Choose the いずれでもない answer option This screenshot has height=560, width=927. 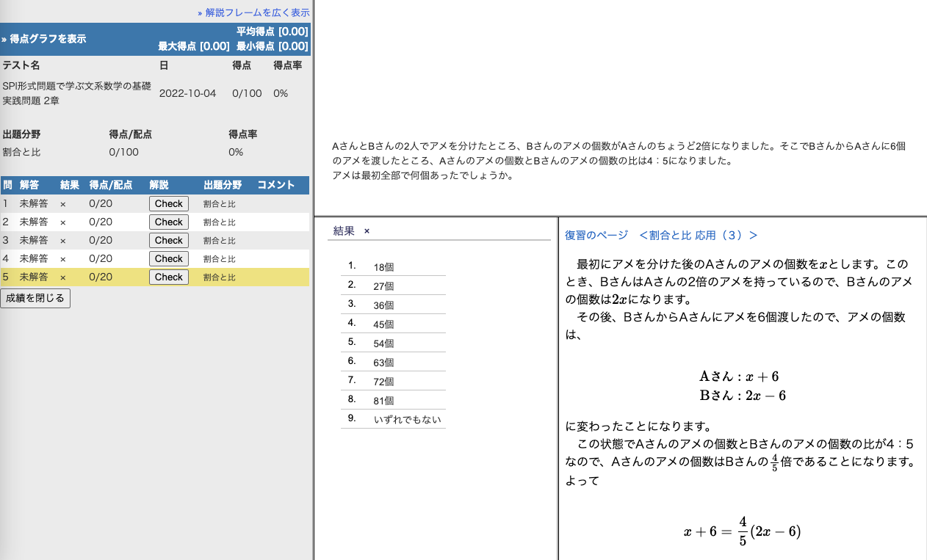tap(407, 420)
